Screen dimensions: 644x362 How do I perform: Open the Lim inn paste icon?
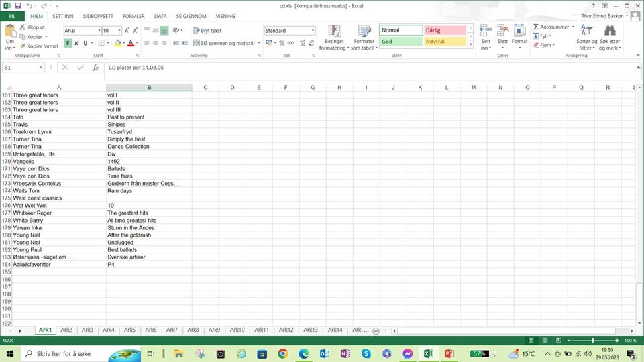tap(10, 32)
